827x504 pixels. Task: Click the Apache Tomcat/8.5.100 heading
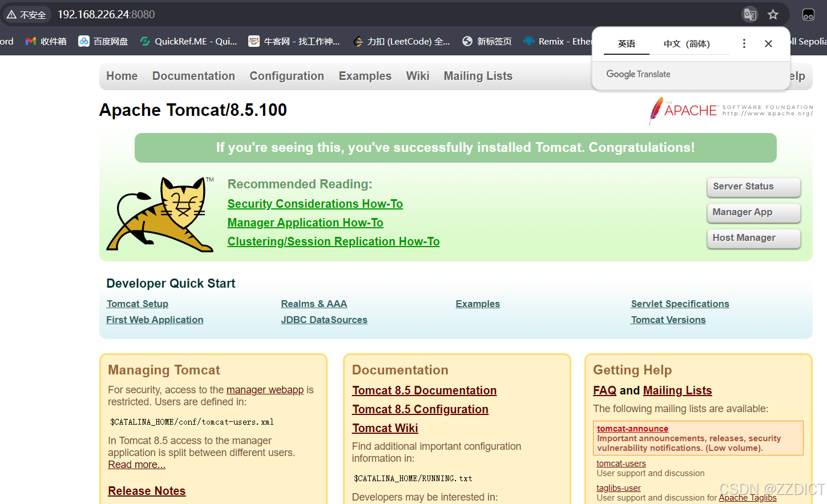[193, 110]
